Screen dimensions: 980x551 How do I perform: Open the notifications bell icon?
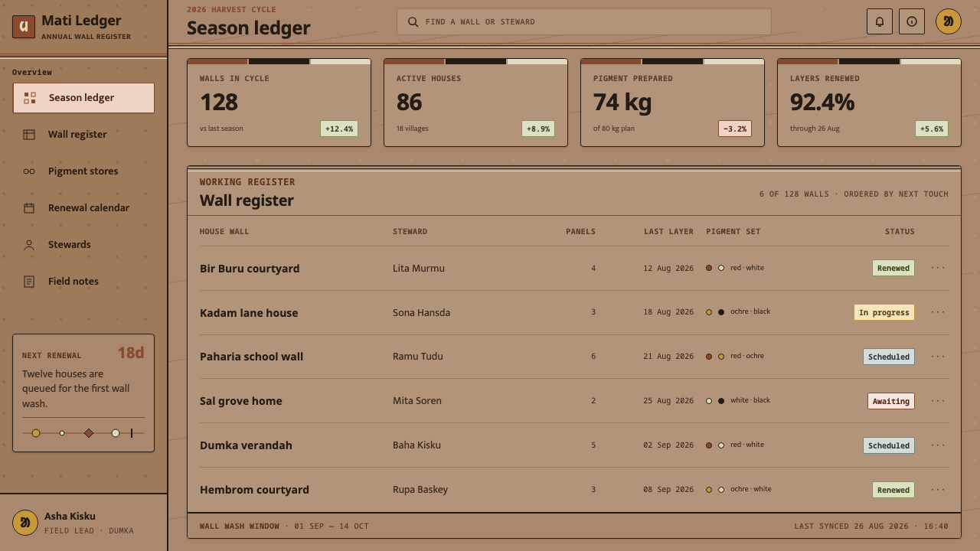[x=880, y=21]
